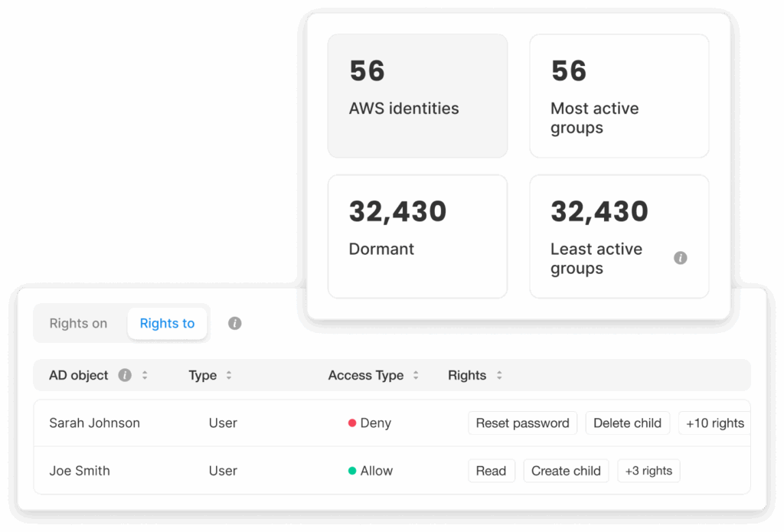Open the AWS identities card

[x=417, y=96]
